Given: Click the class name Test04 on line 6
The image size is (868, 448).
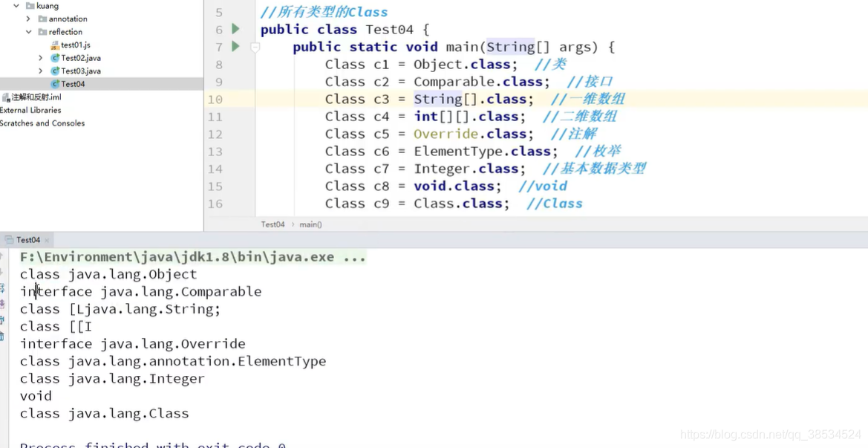Looking at the screenshot, I should point(388,30).
